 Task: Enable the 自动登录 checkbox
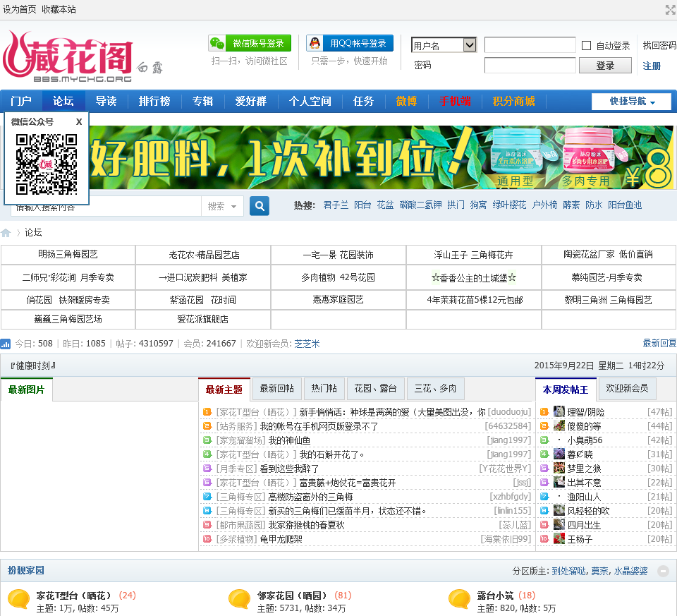pyautogui.click(x=586, y=46)
